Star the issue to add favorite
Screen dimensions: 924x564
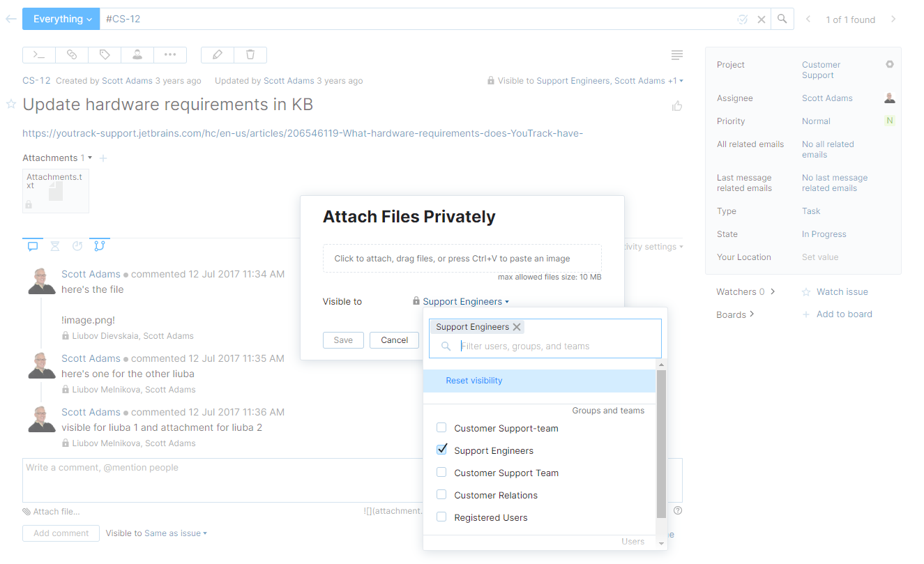coord(10,105)
